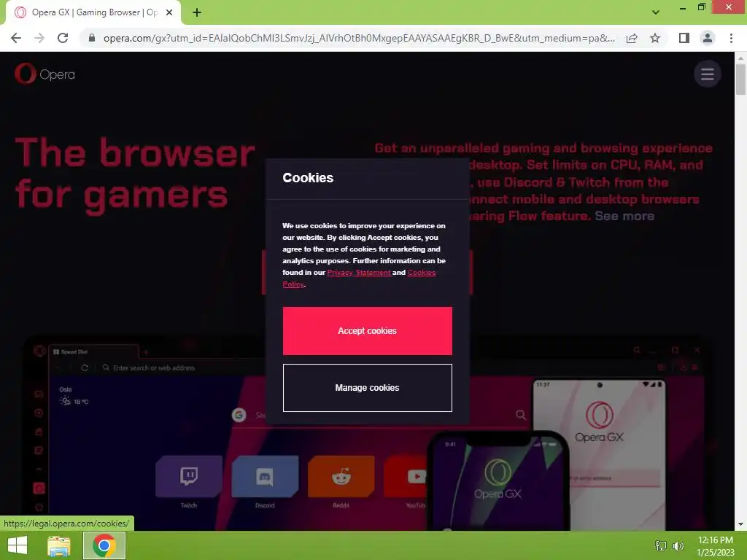Select the Opera GX Gaming Browser tab
The height and width of the screenshot is (560, 747).
[94, 12]
